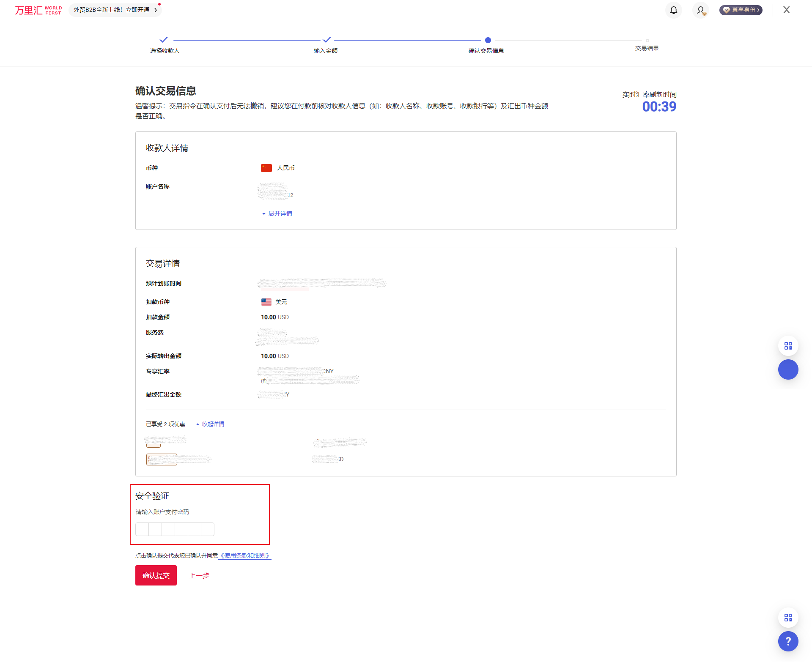
Task: Open the user account menu
Action: pos(700,10)
